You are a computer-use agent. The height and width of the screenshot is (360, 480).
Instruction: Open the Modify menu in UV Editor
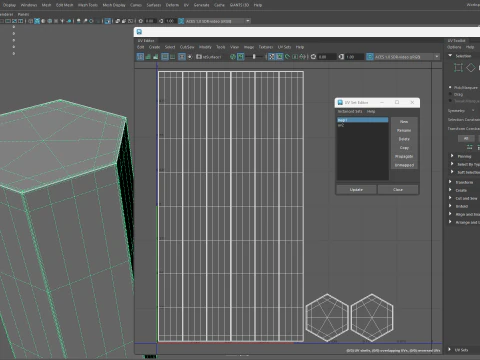coord(205,47)
